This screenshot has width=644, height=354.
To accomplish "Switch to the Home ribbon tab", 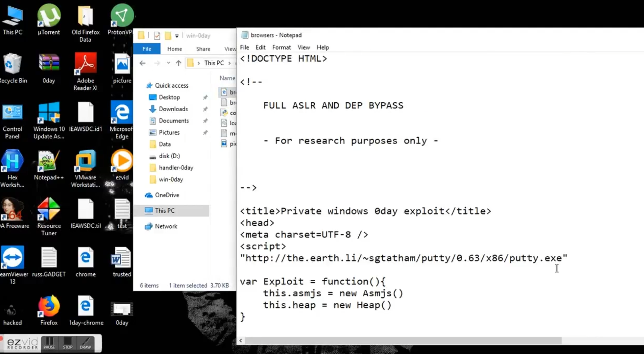I will [x=174, y=49].
